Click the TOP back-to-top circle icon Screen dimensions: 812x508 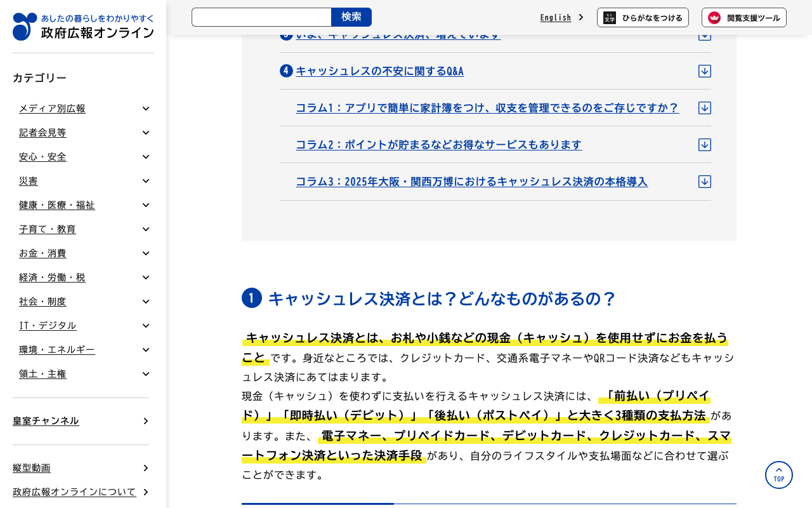click(779, 475)
